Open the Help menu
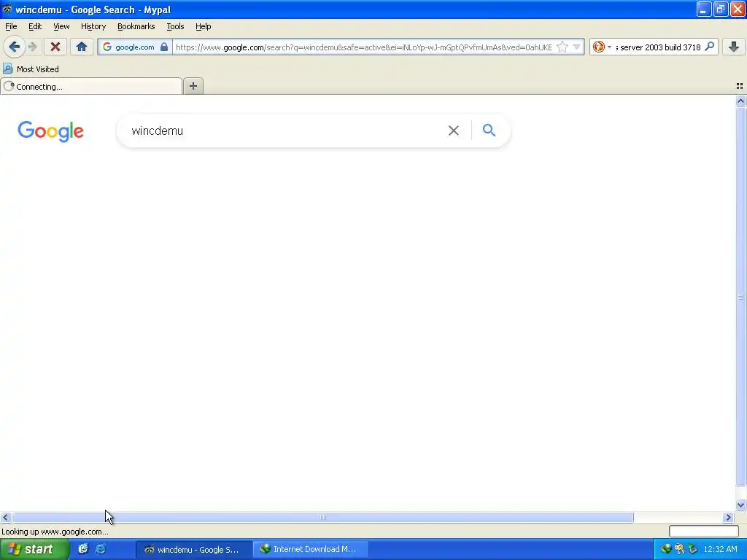This screenshot has height=560, width=747. point(204,26)
